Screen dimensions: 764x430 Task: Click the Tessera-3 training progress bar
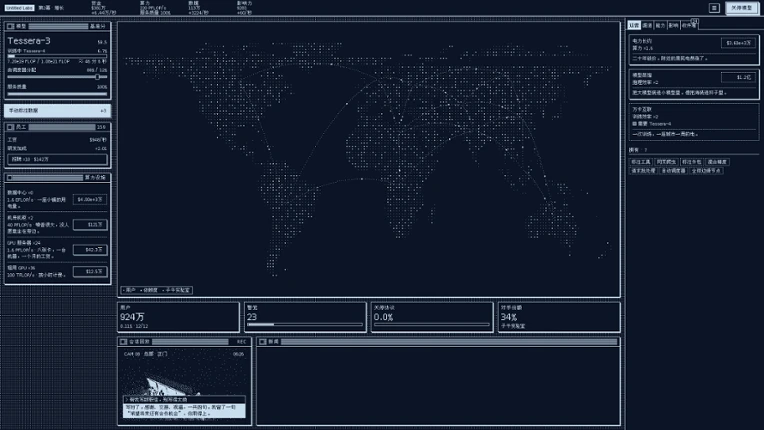click(57, 56)
